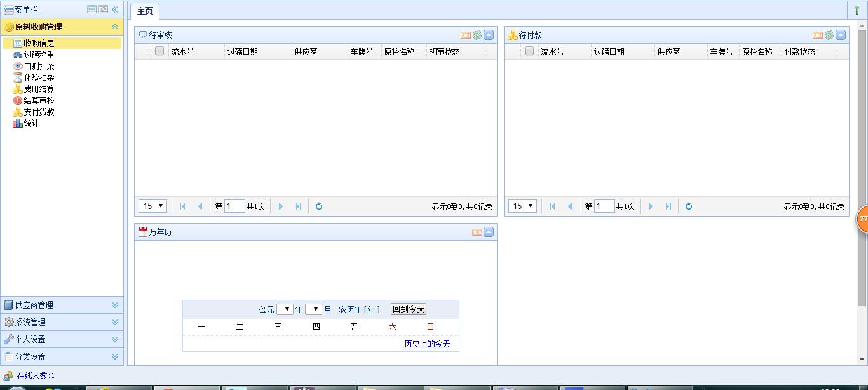
Task: Jump to last page in 待付款 grid
Action: pos(668,206)
